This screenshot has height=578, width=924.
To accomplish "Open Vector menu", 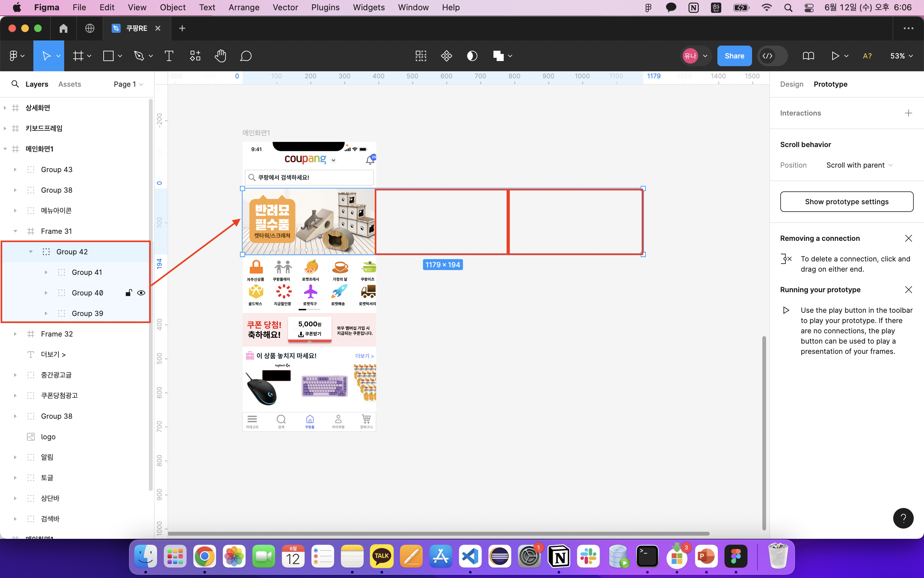I will pyautogui.click(x=285, y=8).
